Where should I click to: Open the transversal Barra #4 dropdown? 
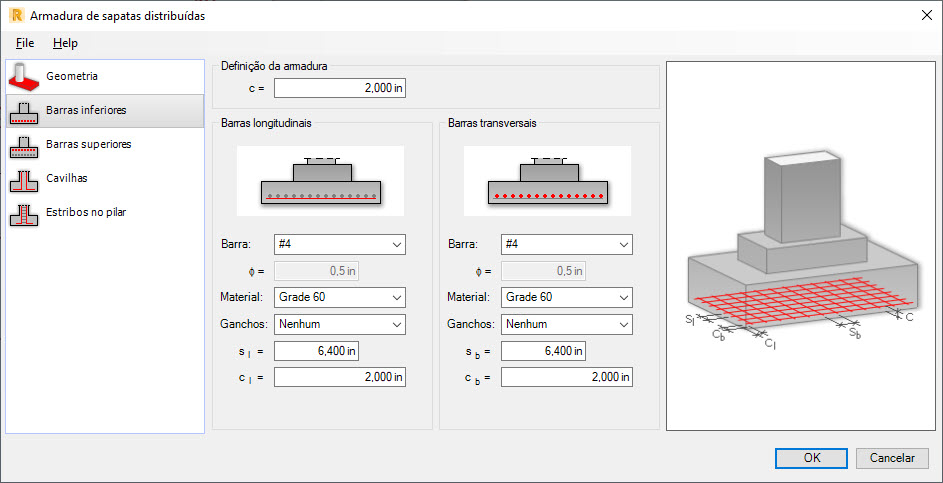(567, 245)
